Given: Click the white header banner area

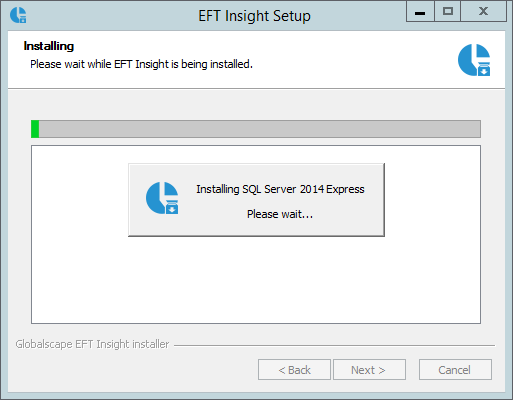Looking at the screenshot, I should point(256,60).
